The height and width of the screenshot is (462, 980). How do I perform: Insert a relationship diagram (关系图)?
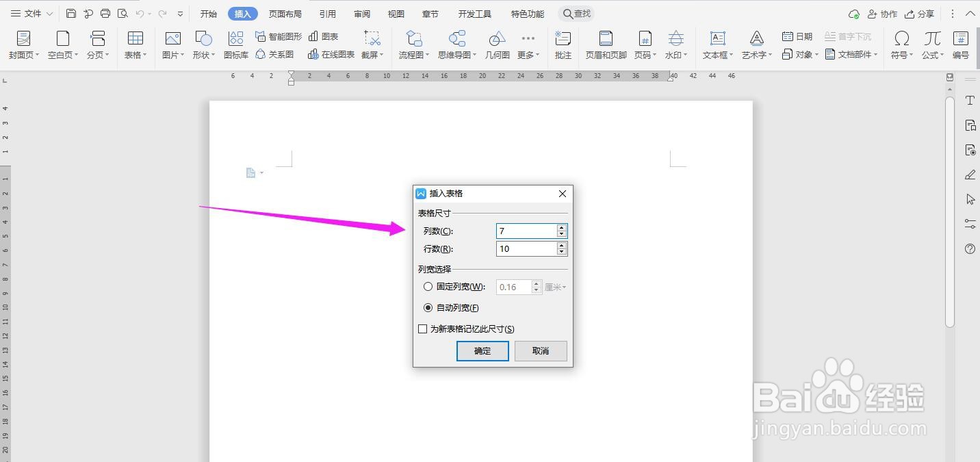click(274, 54)
